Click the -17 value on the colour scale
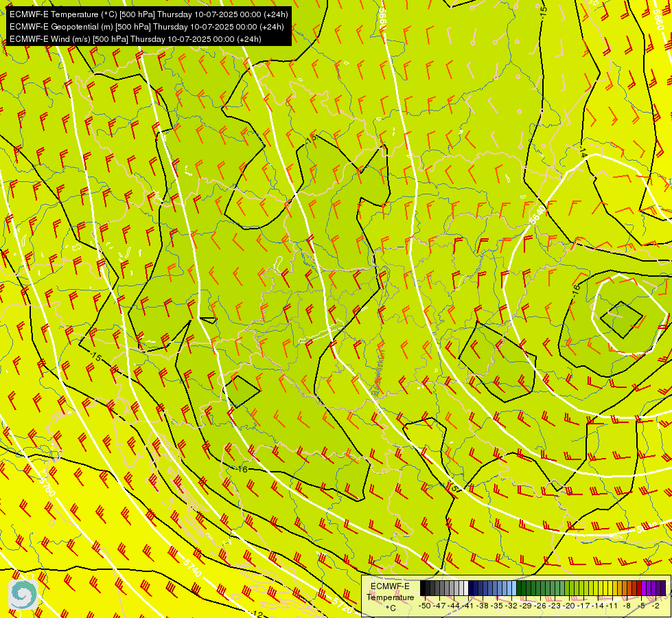672x618 pixels. (x=583, y=606)
